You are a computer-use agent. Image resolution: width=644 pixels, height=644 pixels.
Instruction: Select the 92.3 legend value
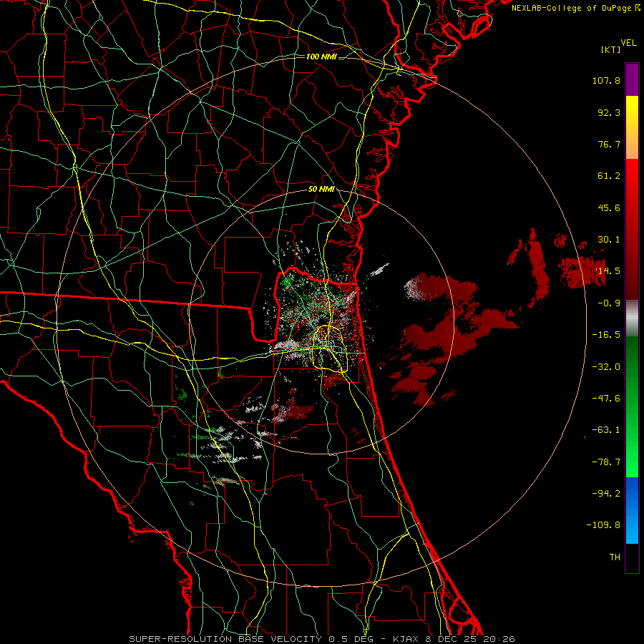point(609,112)
